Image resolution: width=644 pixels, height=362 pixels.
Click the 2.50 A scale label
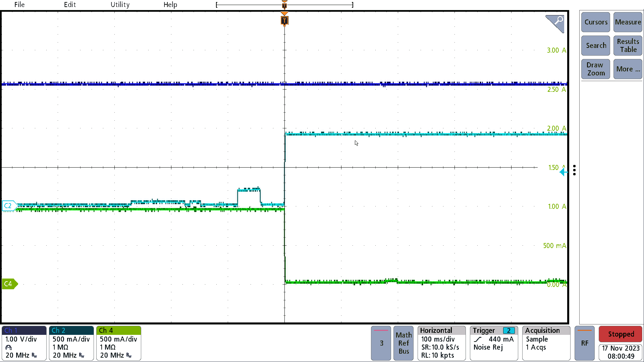[556, 89]
